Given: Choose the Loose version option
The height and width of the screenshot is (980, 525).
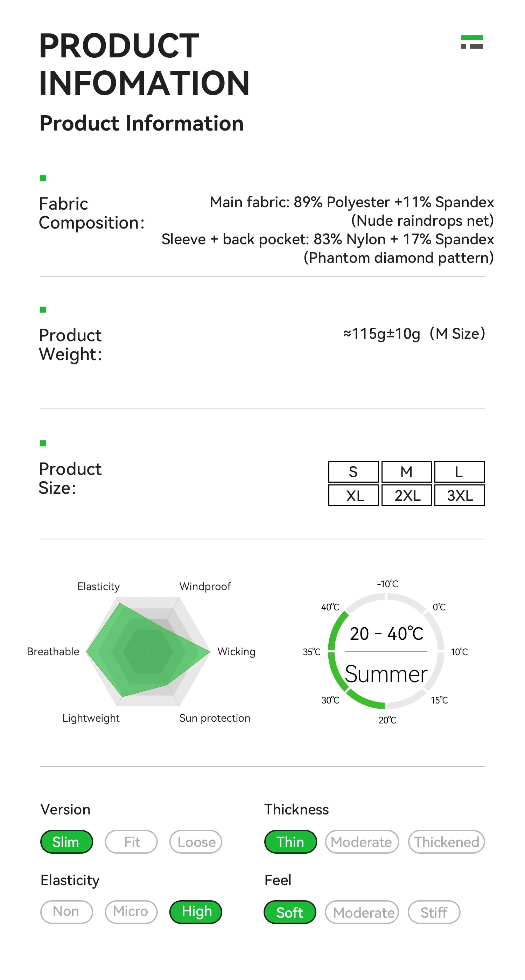Looking at the screenshot, I should coord(196,842).
